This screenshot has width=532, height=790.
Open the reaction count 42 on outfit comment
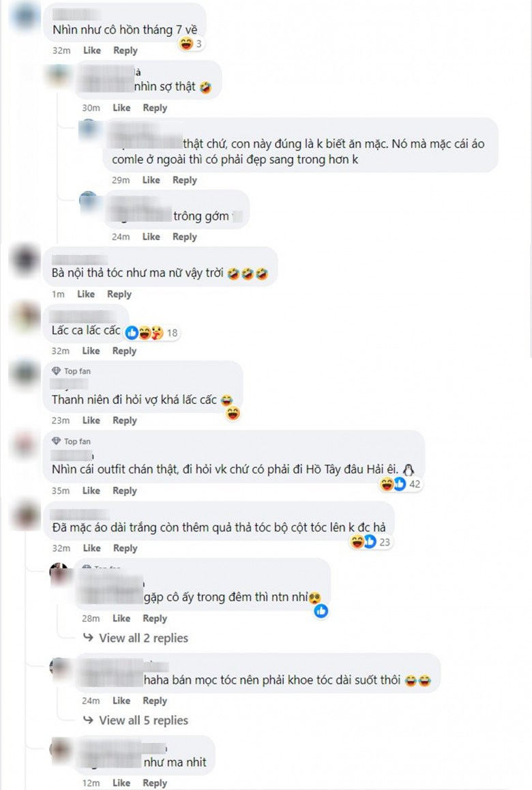400,484
